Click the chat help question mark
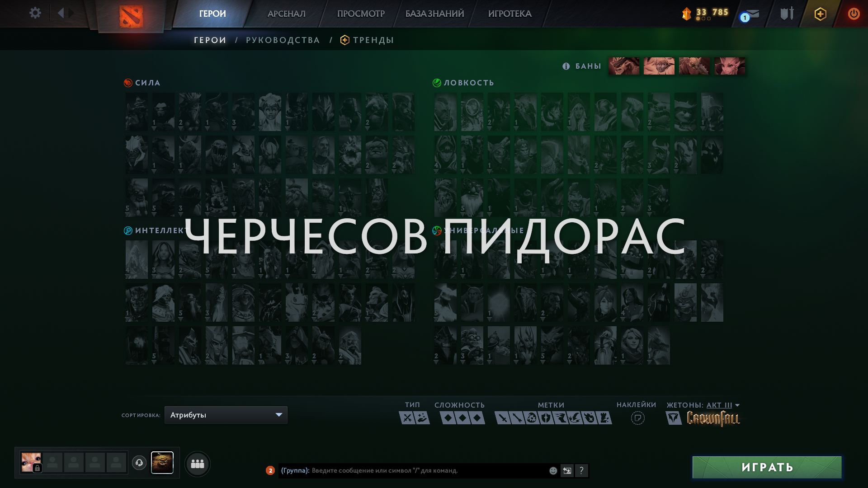Screen dimensions: 868x488 pyautogui.click(x=581, y=470)
